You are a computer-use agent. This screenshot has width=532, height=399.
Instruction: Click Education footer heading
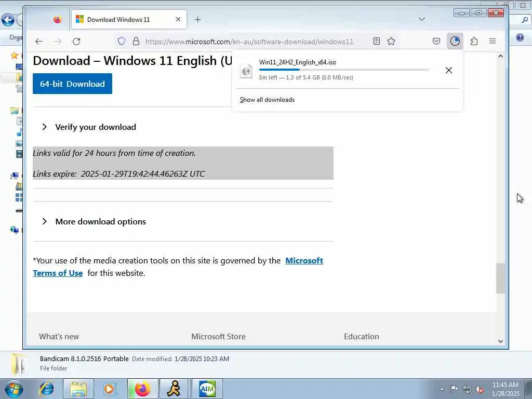(362, 337)
